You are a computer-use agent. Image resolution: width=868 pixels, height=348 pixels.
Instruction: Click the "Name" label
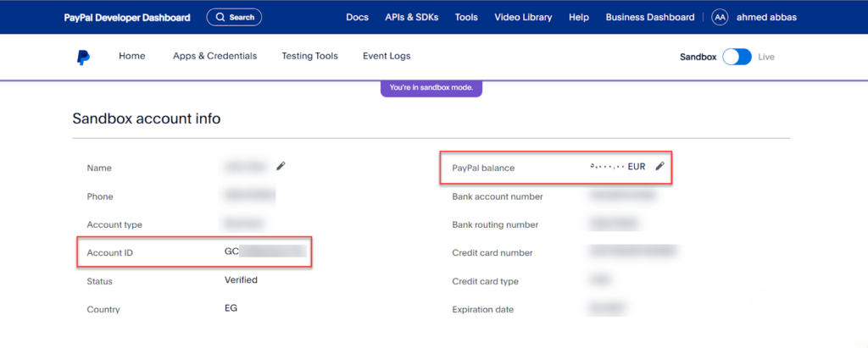point(99,168)
